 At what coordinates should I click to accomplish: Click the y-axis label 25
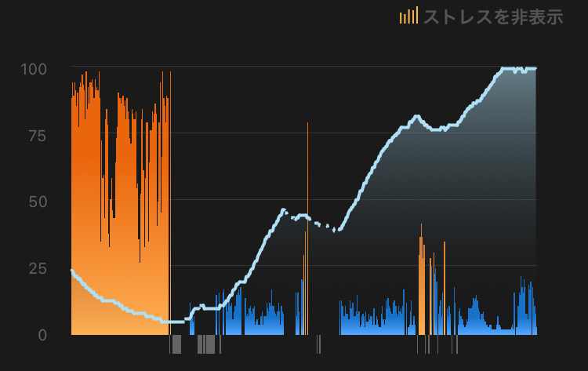click(38, 268)
